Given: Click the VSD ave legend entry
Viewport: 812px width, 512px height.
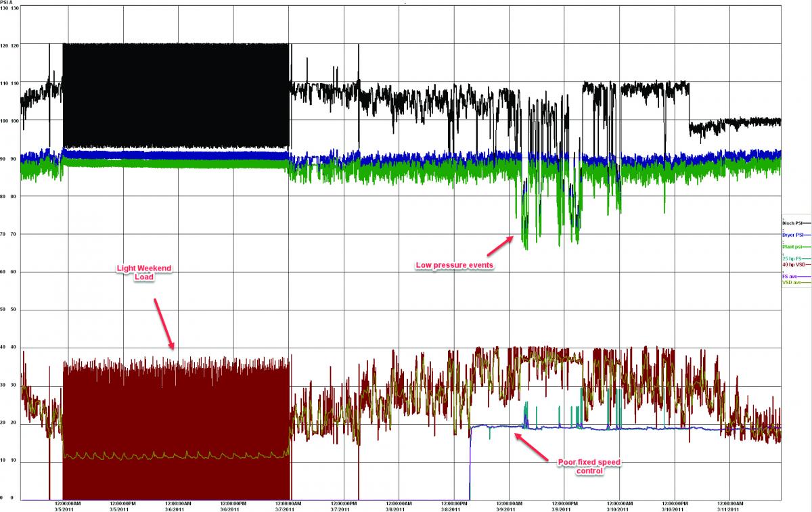Looking at the screenshot, I should (795, 283).
